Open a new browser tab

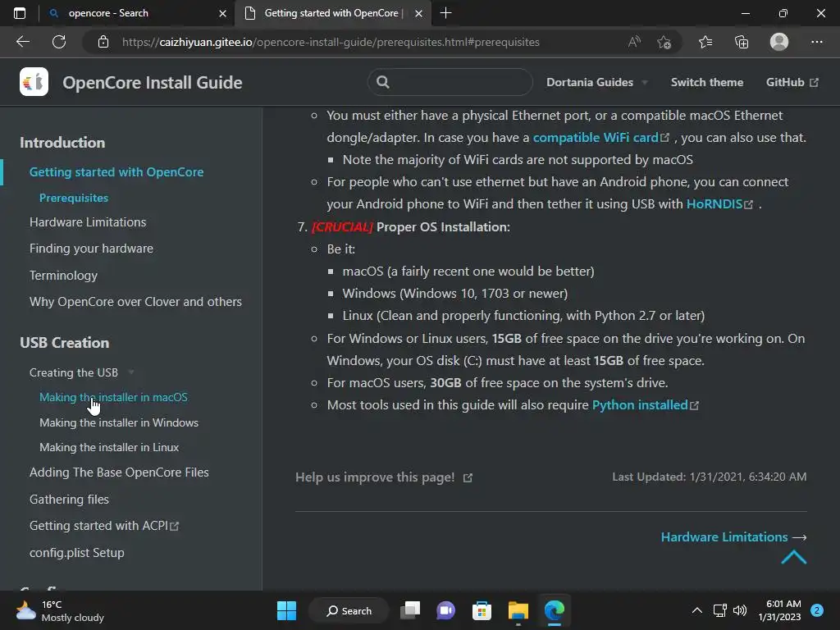click(x=445, y=13)
